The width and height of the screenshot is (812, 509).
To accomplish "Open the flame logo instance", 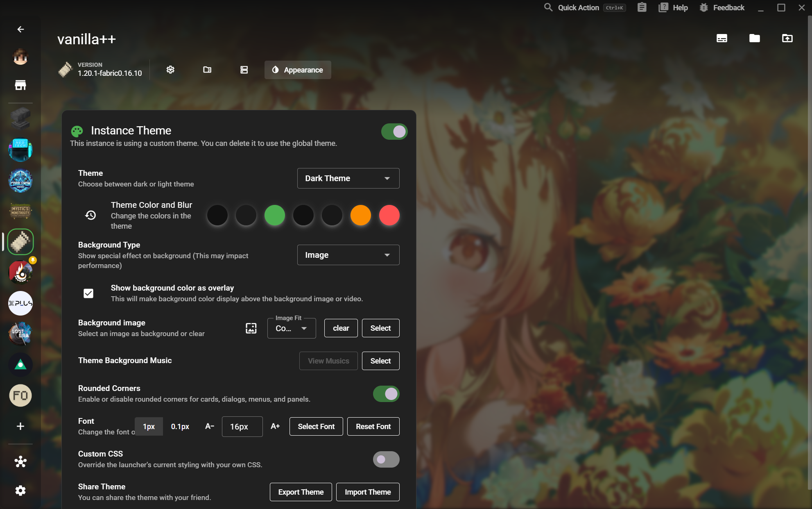I will pyautogui.click(x=20, y=273).
